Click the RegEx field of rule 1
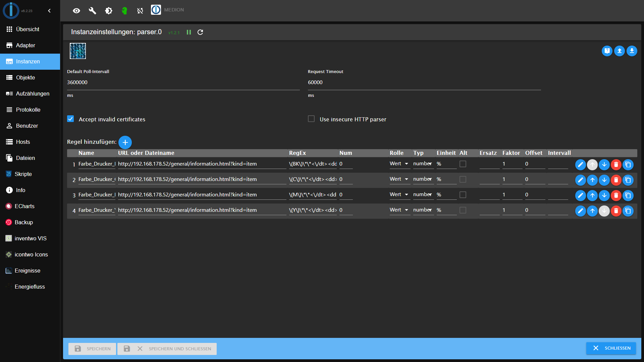Image resolution: width=644 pixels, height=362 pixels. (x=313, y=164)
